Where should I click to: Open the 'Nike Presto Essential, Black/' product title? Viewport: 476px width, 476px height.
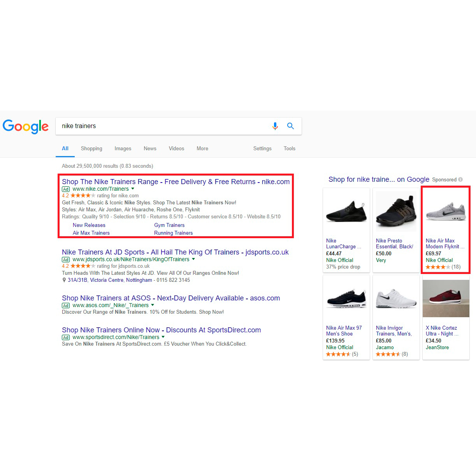pos(394,244)
